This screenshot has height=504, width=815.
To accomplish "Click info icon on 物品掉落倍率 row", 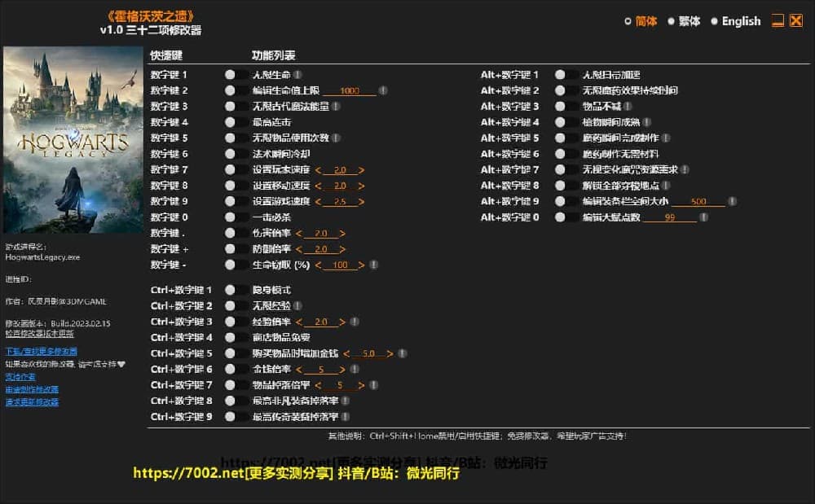I will [x=374, y=385].
